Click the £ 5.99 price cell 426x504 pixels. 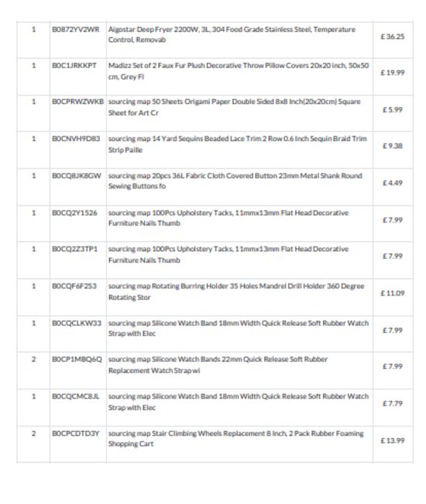coord(392,109)
